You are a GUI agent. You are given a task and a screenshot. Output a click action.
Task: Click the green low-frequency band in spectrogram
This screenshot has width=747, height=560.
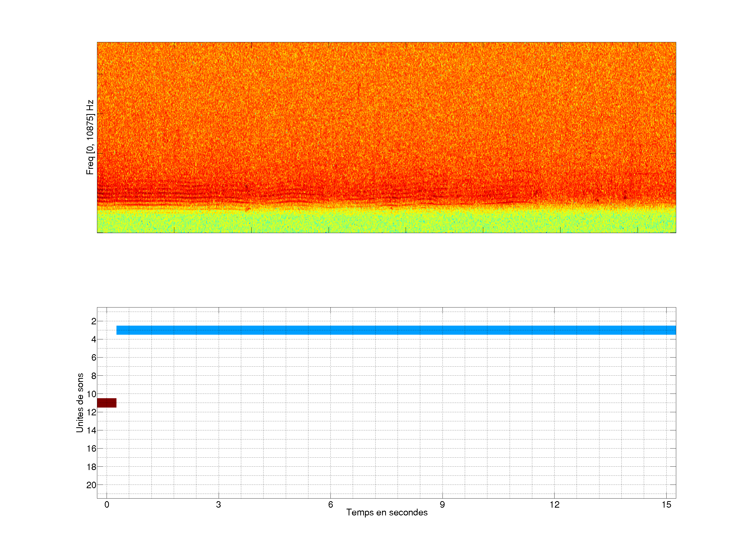386,221
